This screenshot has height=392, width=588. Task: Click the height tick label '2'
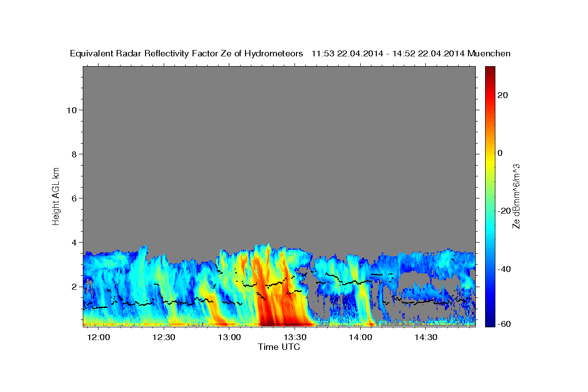click(74, 286)
